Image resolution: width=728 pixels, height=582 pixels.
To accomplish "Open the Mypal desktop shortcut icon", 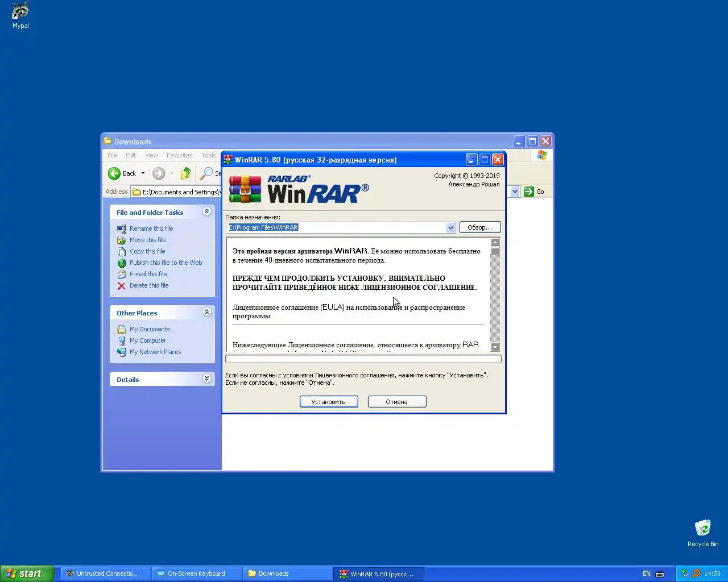I will click(20, 11).
